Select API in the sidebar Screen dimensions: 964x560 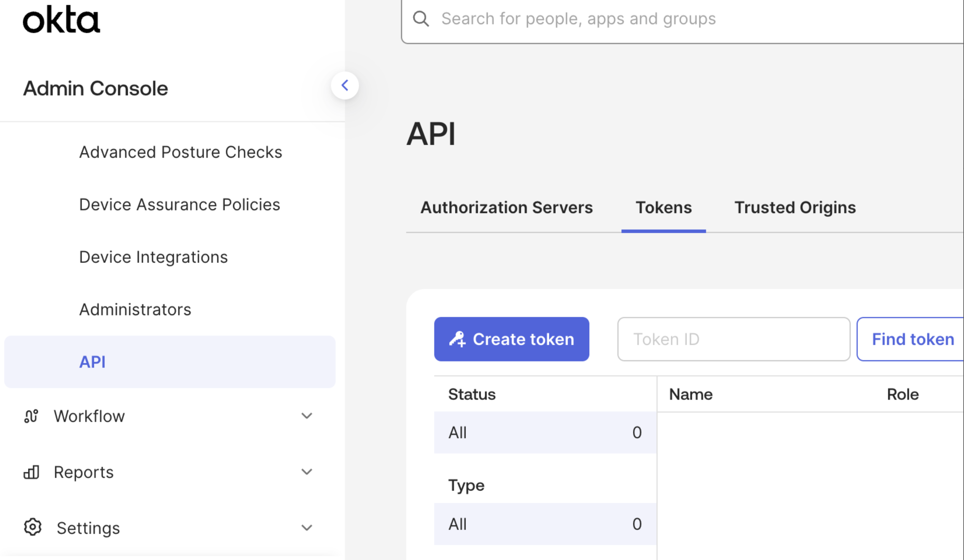pos(170,362)
